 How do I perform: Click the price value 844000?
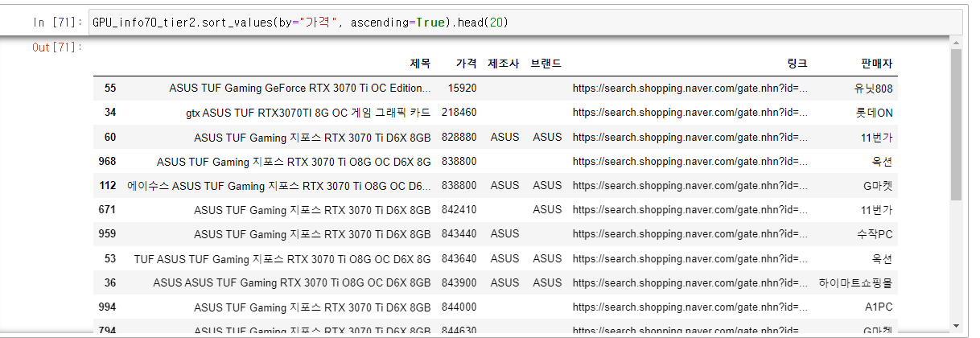point(459,307)
